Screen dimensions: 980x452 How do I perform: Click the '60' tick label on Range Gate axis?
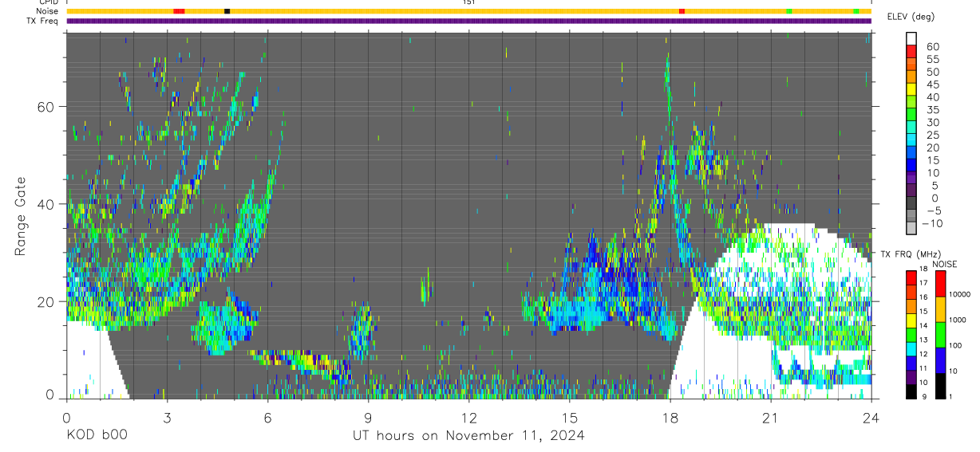(x=45, y=106)
